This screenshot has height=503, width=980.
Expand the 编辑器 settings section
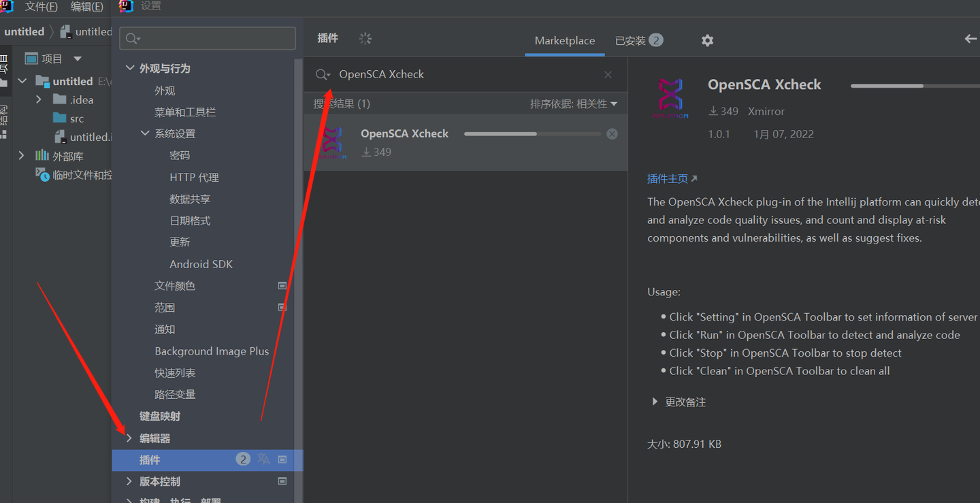(x=129, y=438)
